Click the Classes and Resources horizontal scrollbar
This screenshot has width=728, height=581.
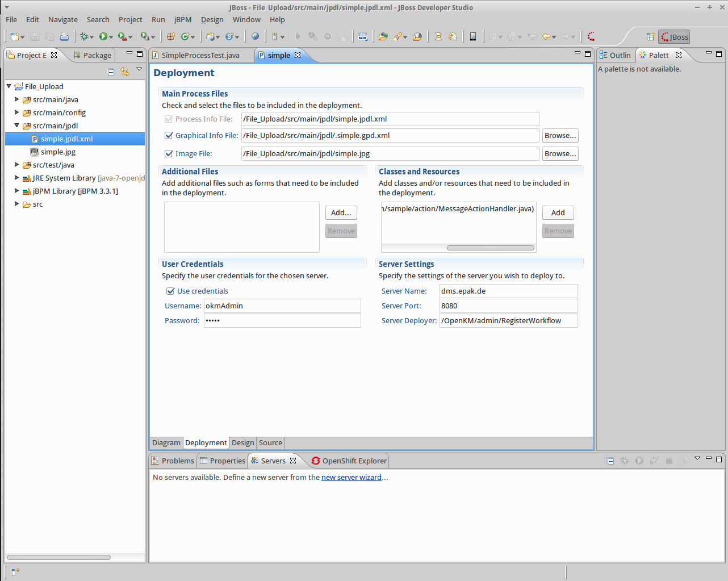click(490, 248)
